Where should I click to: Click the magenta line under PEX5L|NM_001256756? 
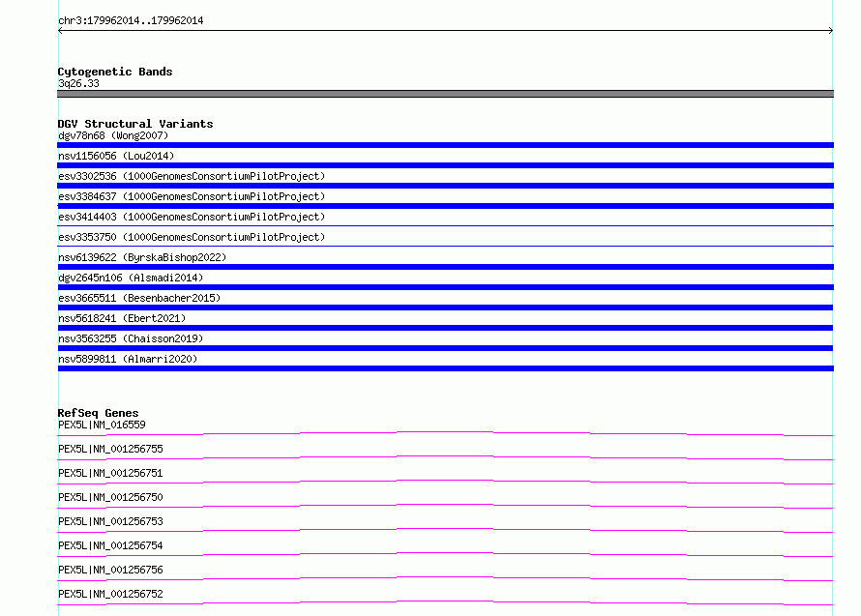pyautogui.click(x=445, y=578)
